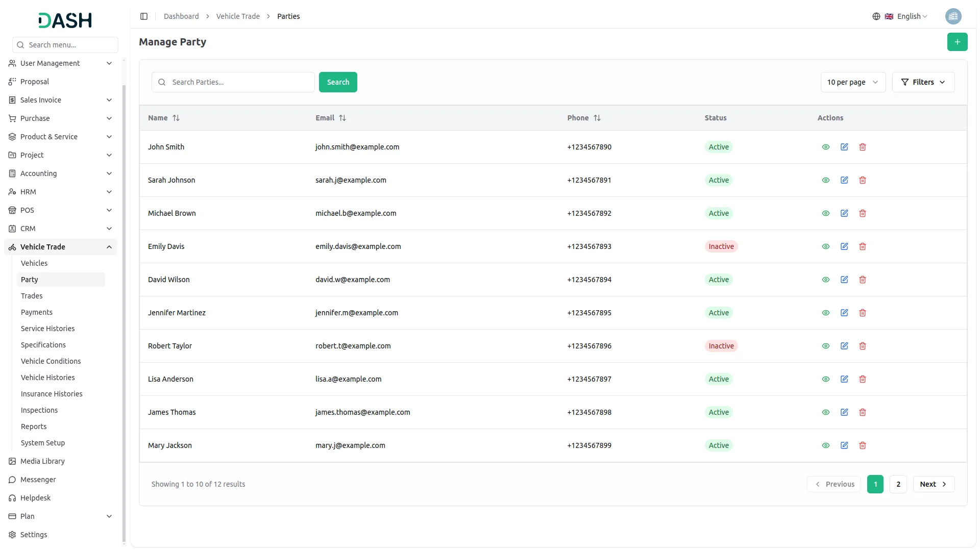
Task: Expand the Filters dropdown
Action: pyautogui.click(x=923, y=82)
